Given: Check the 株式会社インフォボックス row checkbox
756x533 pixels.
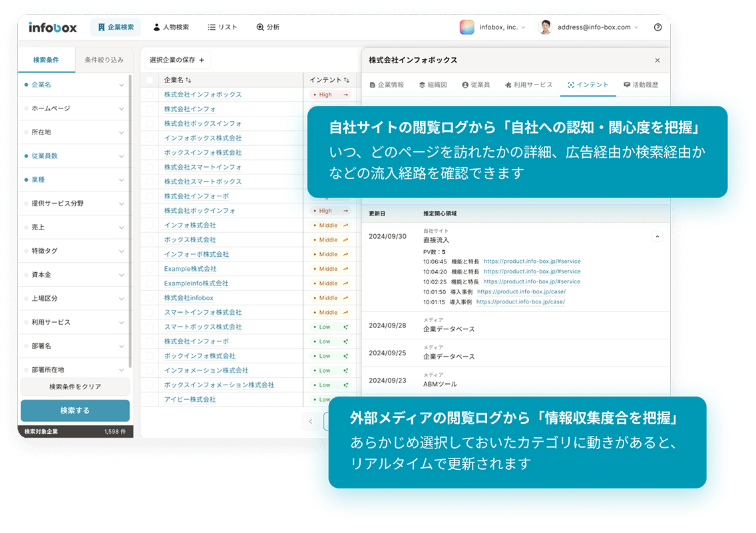Looking at the screenshot, I should (150, 94).
